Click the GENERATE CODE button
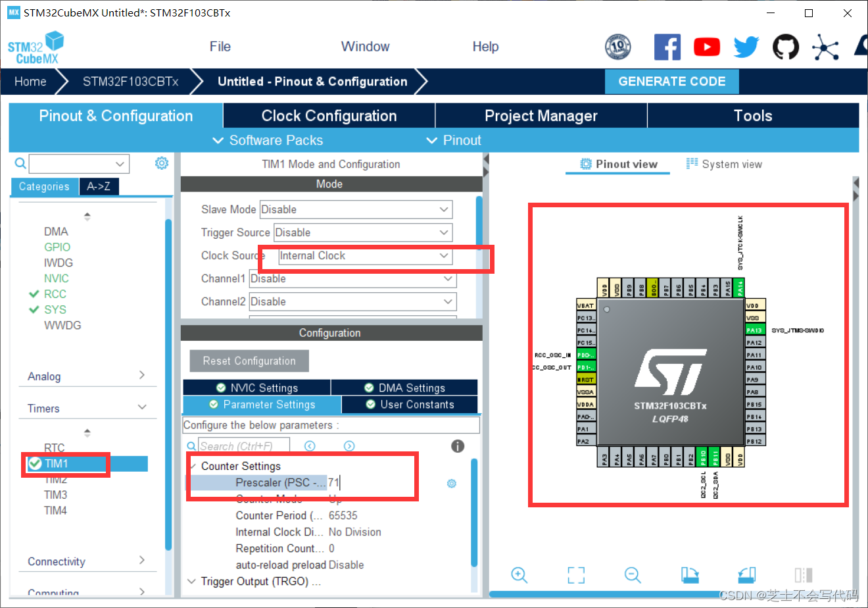Image resolution: width=868 pixels, height=608 pixels. point(672,82)
